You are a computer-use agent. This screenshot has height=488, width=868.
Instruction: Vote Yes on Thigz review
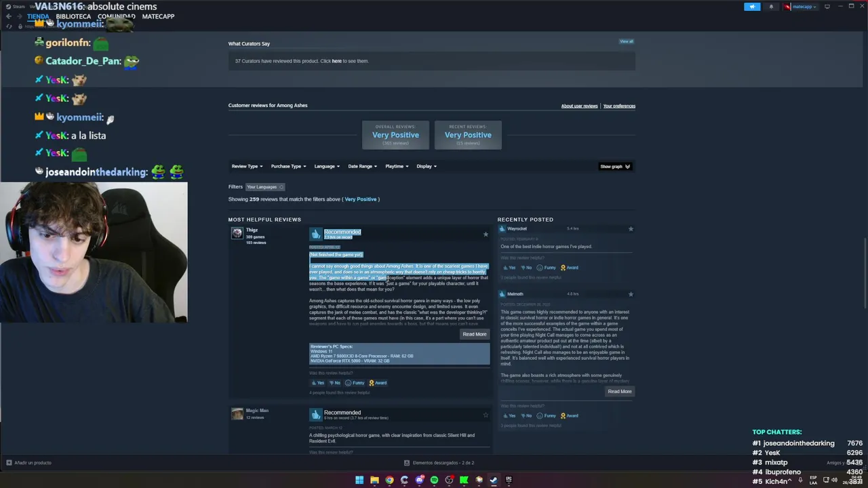[317, 383]
